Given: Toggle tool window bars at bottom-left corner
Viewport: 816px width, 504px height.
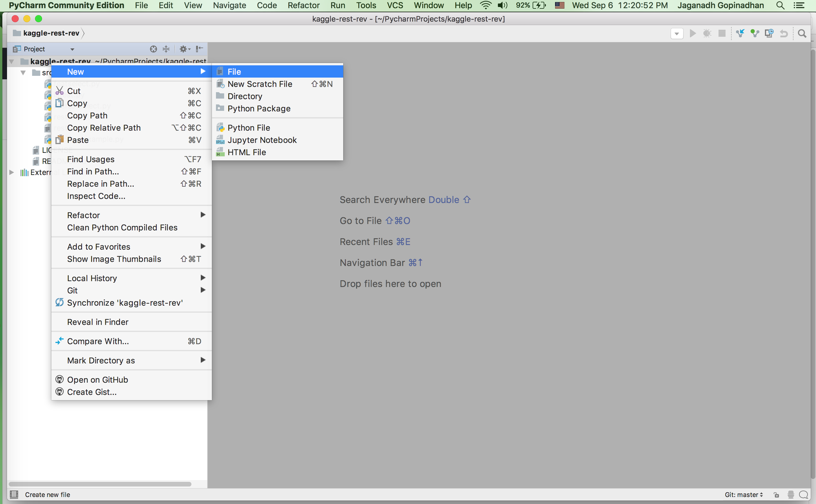Looking at the screenshot, I should pyautogui.click(x=14, y=494).
